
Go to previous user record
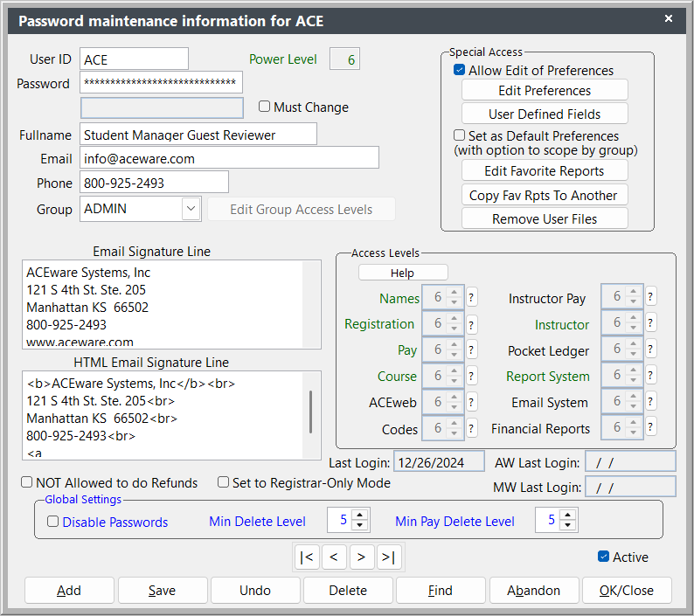334,557
